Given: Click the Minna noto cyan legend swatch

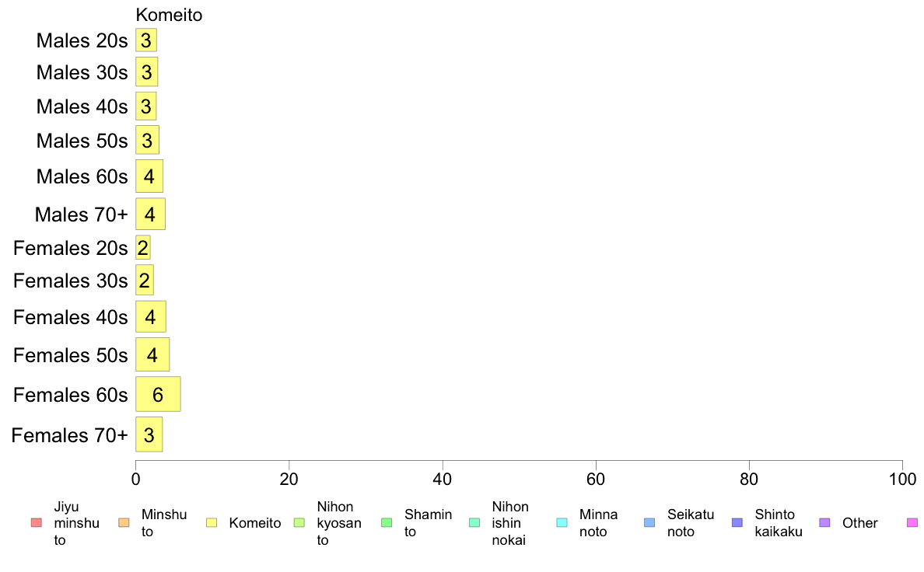Looking at the screenshot, I should (562, 522).
